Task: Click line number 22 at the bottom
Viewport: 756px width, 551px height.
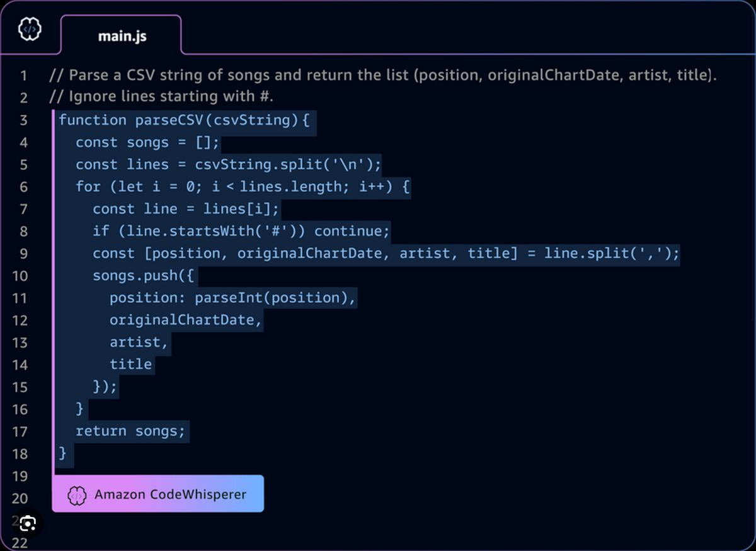Action: tap(20, 542)
